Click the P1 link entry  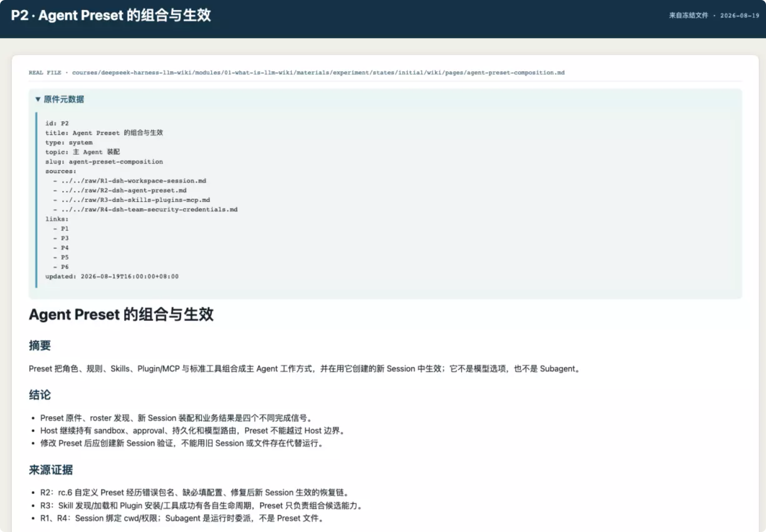[x=65, y=229]
